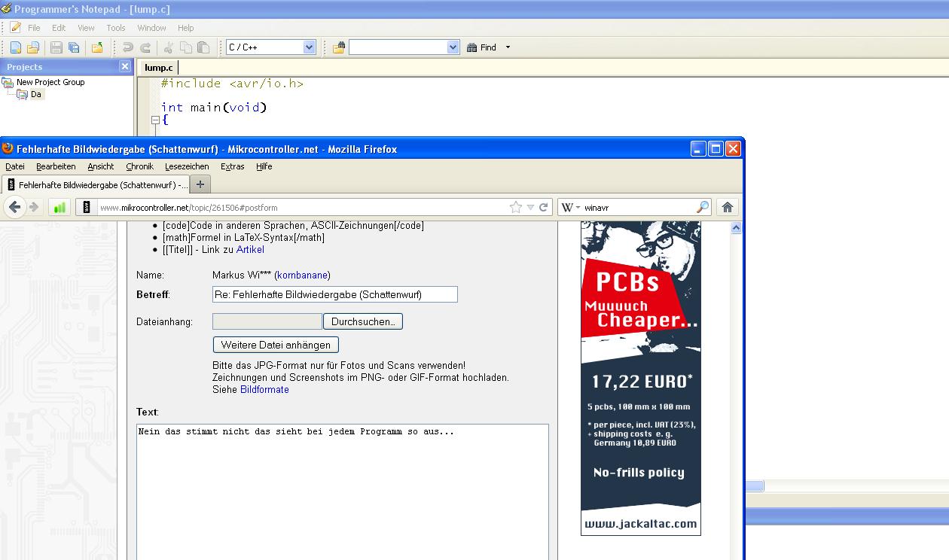Open Firefox Bearbeiten menu
Screen dimensions: 949x560
coord(56,166)
